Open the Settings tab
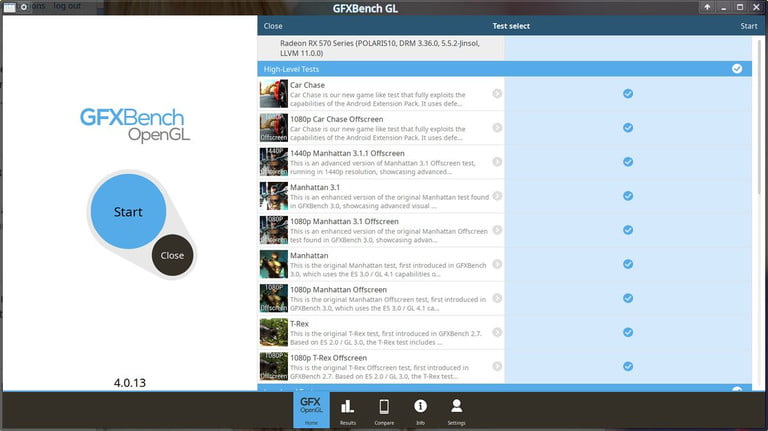Image resolution: width=768 pixels, height=431 pixels. click(x=456, y=411)
